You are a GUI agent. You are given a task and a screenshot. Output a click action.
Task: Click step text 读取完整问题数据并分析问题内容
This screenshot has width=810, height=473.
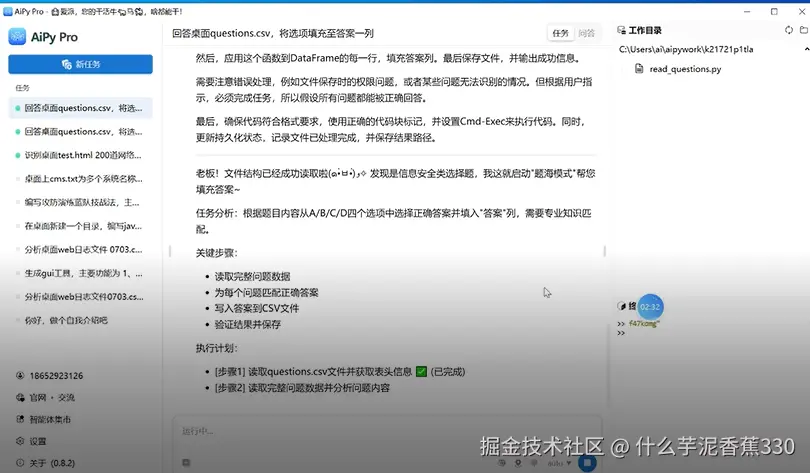click(x=319, y=388)
